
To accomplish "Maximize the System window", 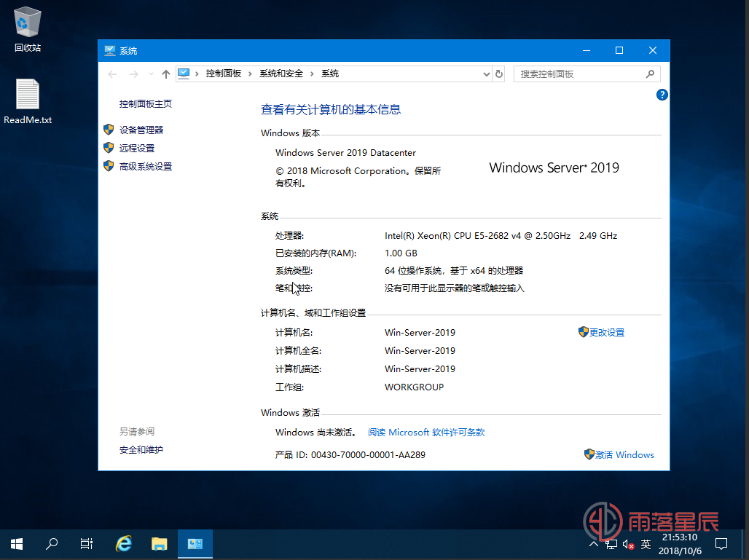I will coord(619,50).
